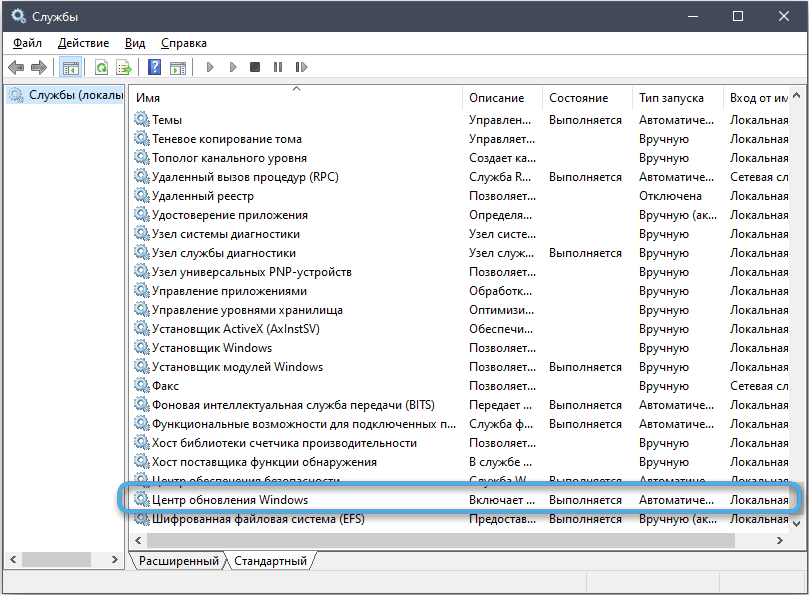Open the Справка menu
The image size is (809, 595).
click(184, 43)
